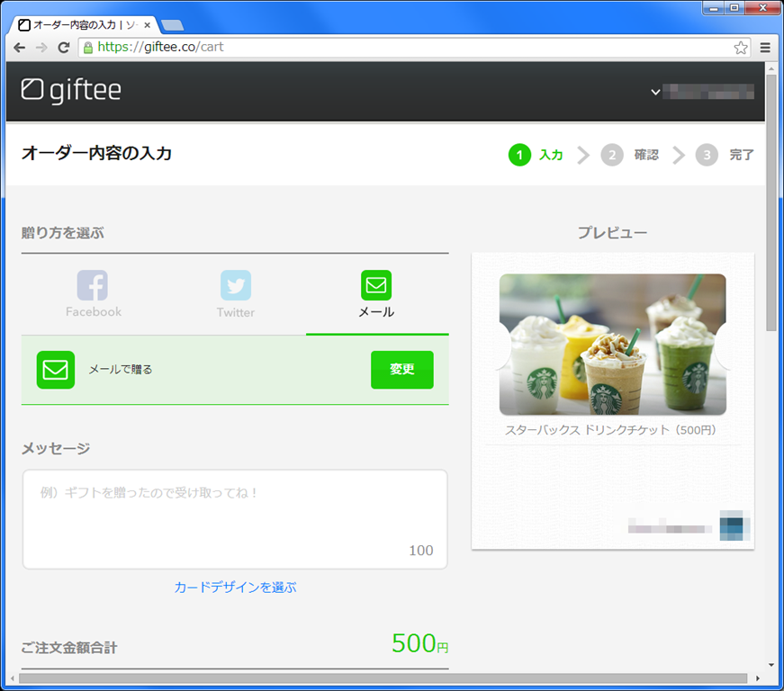Viewport: 784px width, 691px height.
Task: Expand the account dropdown arrow in header
Action: tap(655, 92)
